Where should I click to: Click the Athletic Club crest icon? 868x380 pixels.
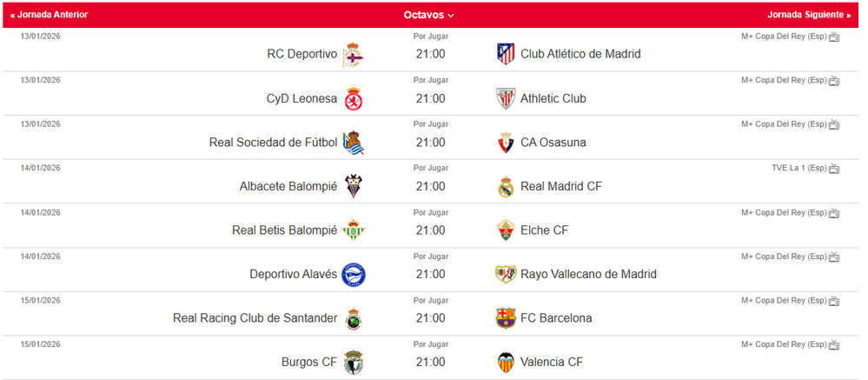(506, 98)
